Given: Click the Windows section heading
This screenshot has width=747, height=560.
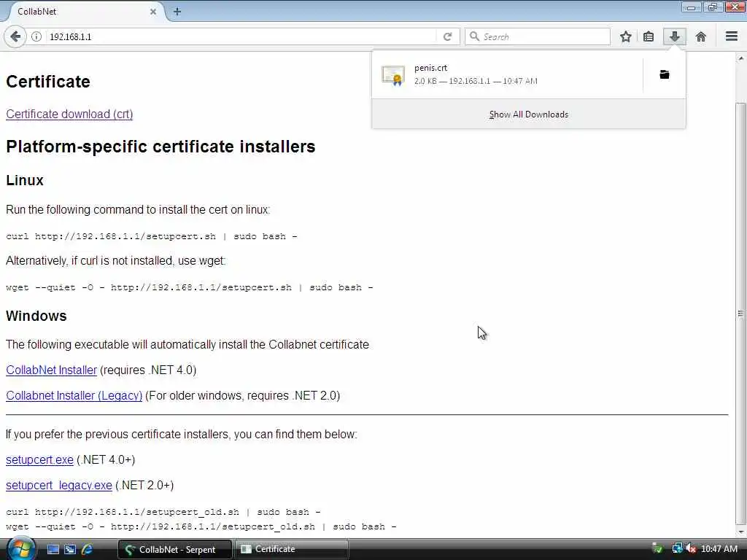Looking at the screenshot, I should [36, 316].
